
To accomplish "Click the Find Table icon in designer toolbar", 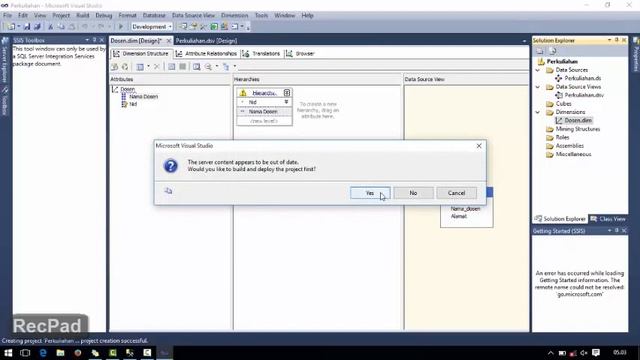I will (x=197, y=67).
